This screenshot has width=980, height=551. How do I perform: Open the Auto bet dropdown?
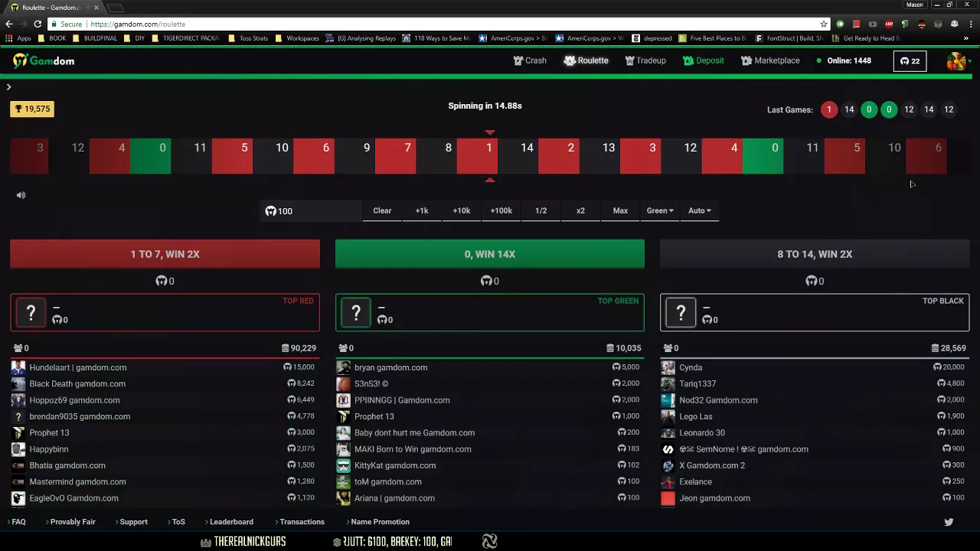pos(700,211)
